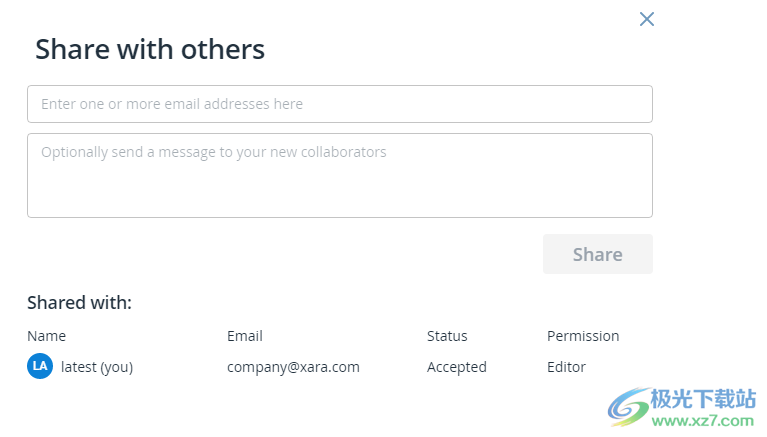This screenshot has height=437, width=767.
Task: Click the 'Optionally send a message' placeholder text
Action: (x=213, y=153)
